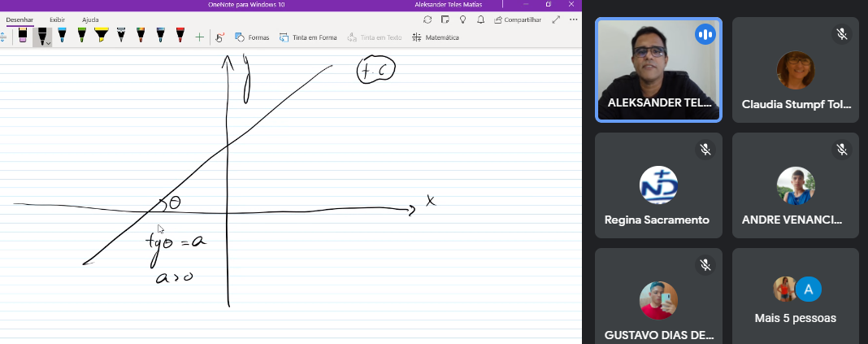The image size is (868, 344).
Task: Select the eraser tool
Action: click(22, 36)
